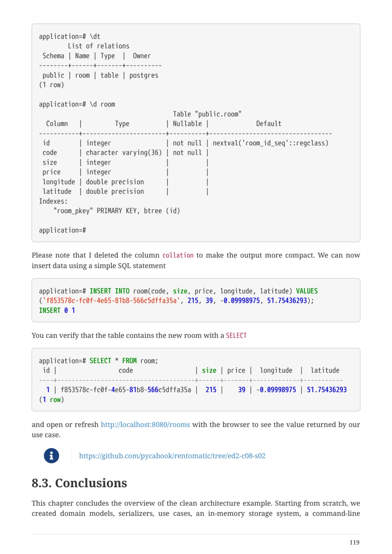The width and height of the screenshot is (392, 554).
Task: Click the '51.75436293' value in result row
Action: pos(327,390)
